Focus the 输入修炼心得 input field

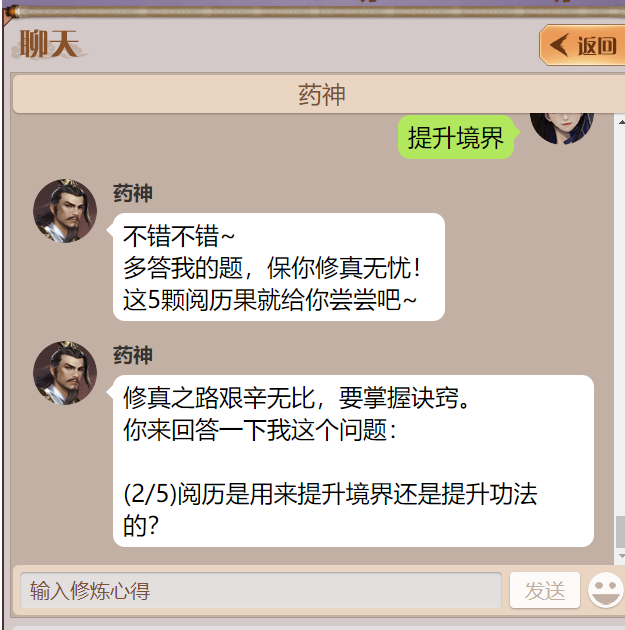click(261, 590)
